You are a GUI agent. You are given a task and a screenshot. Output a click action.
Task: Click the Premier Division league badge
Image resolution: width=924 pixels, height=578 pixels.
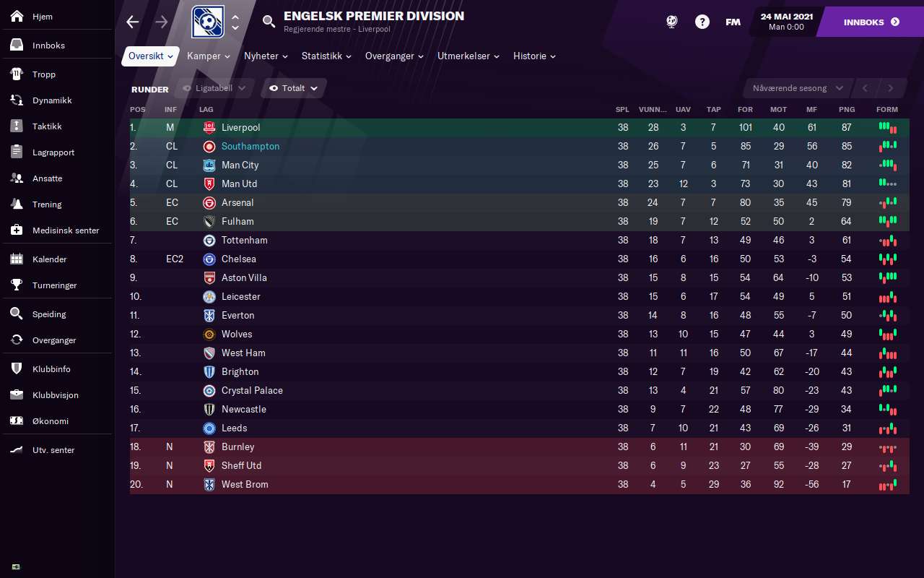(208, 22)
